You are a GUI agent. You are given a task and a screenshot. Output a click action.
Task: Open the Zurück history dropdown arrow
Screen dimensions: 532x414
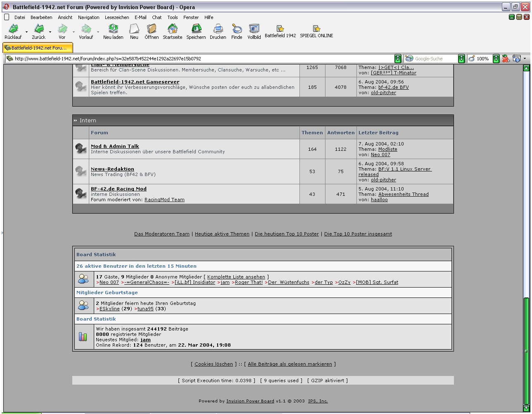pyautogui.click(x=50, y=32)
